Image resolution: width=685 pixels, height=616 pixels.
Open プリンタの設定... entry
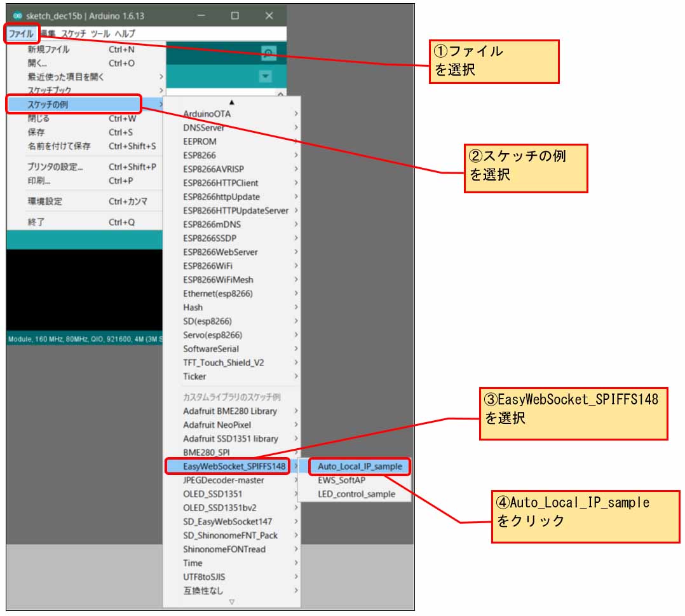coord(86,167)
